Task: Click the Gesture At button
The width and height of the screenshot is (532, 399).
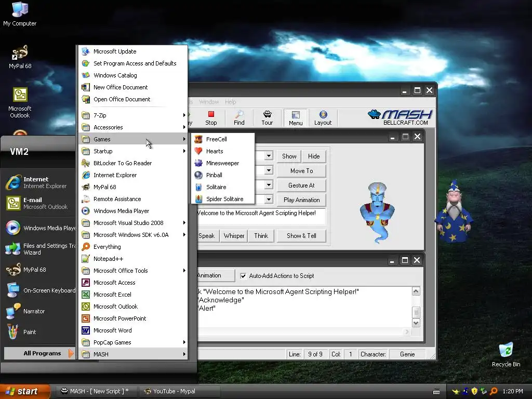Action: click(x=301, y=185)
